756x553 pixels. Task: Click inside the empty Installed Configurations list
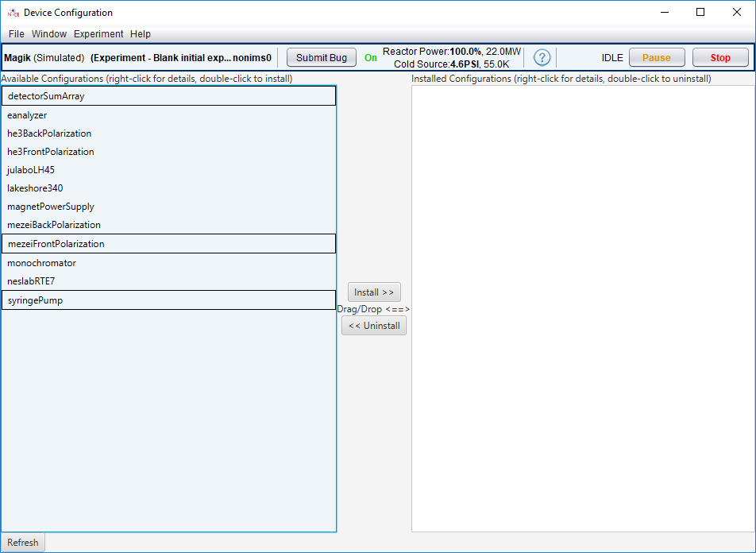point(583,309)
